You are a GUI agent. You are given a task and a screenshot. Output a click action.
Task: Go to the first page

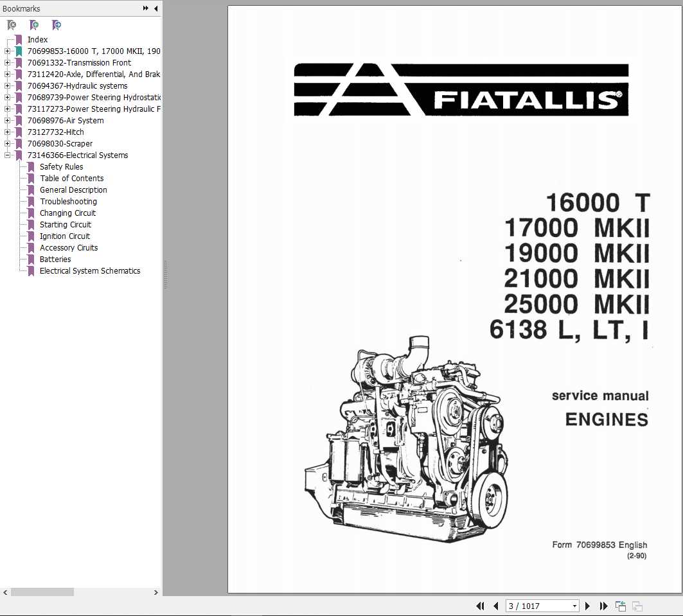coord(480,606)
